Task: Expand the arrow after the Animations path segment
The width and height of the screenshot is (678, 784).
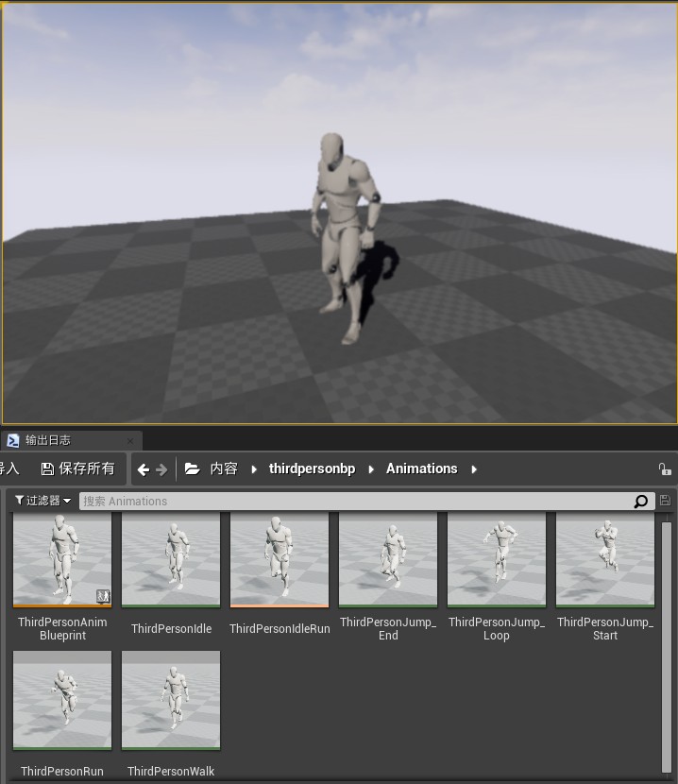Action: (473, 469)
